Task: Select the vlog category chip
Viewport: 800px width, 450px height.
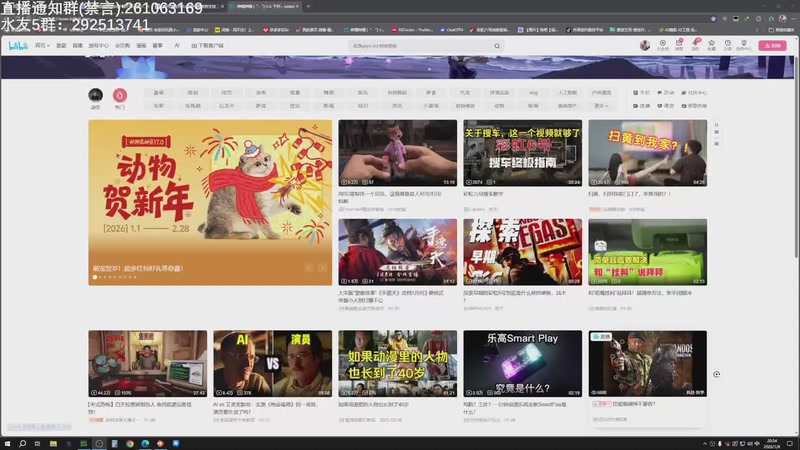Action: [533, 93]
